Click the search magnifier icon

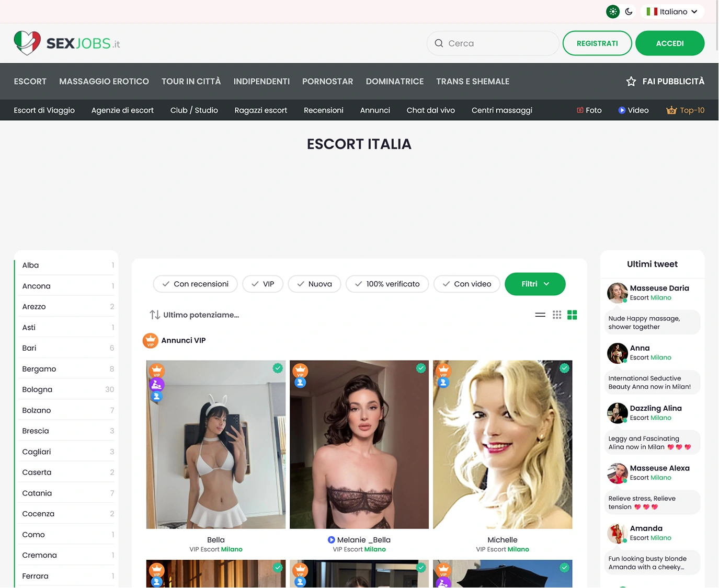click(439, 43)
